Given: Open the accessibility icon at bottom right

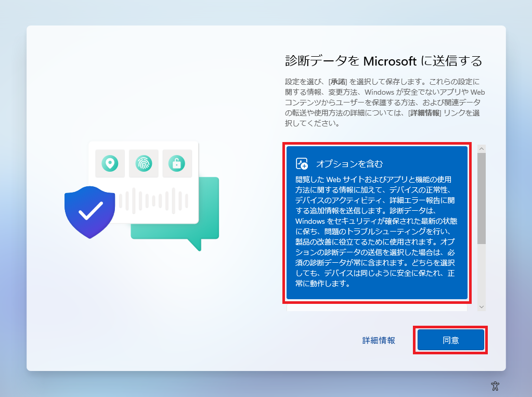Looking at the screenshot, I should (x=495, y=386).
